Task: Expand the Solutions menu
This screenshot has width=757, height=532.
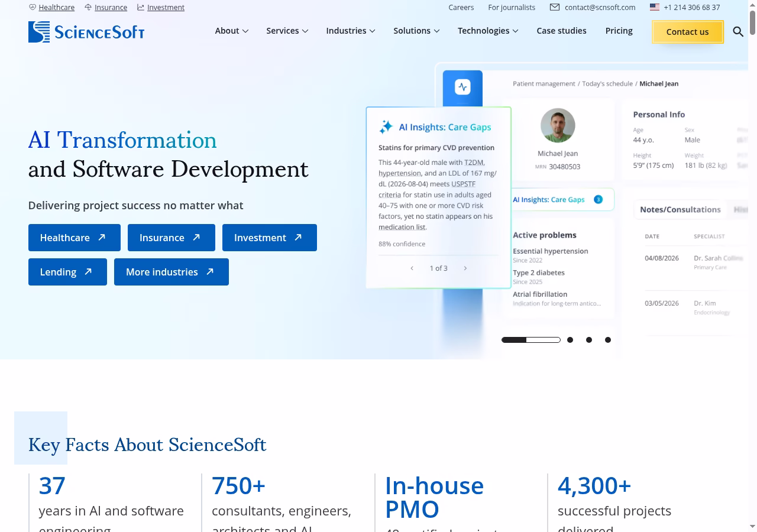Action: 416,31
